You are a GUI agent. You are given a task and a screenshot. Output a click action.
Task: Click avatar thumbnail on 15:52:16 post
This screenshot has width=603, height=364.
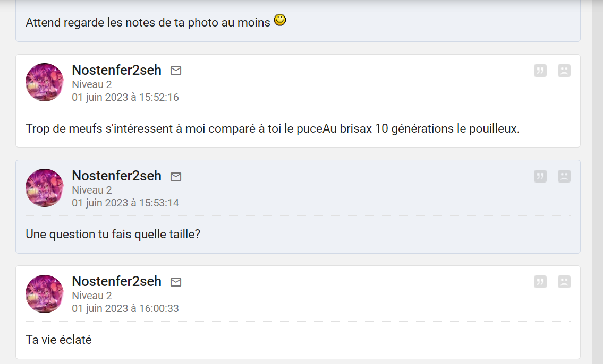[45, 82]
